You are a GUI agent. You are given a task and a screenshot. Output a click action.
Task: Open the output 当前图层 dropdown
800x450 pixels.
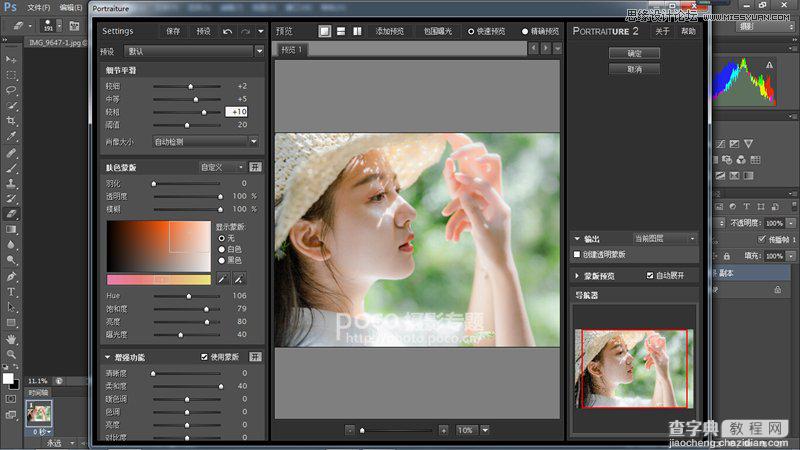[665, 238]
